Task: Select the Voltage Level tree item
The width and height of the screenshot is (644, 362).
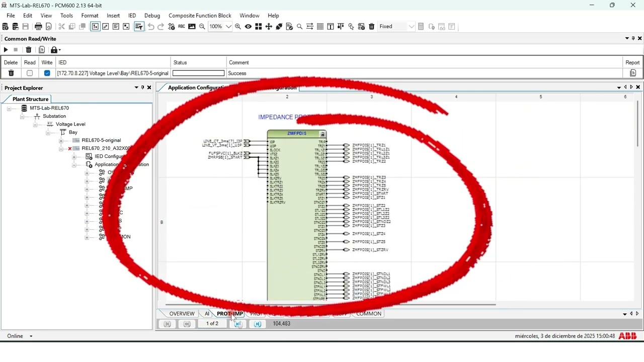Action: pos(70,124)
